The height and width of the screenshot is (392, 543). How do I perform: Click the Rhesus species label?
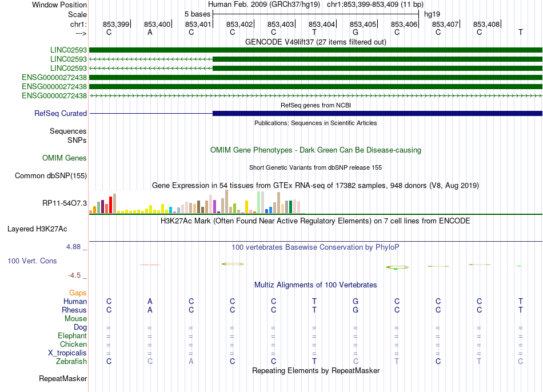click(x=74, y=310)
